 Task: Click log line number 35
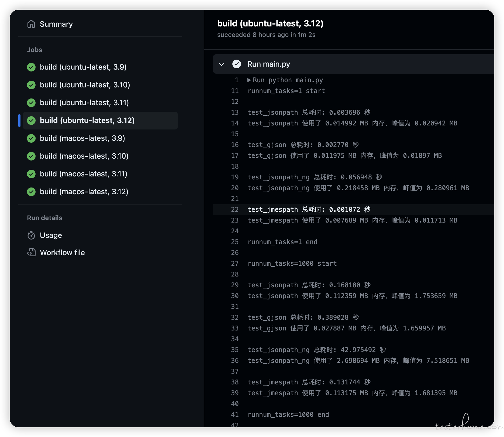click(x=235, y=350)
